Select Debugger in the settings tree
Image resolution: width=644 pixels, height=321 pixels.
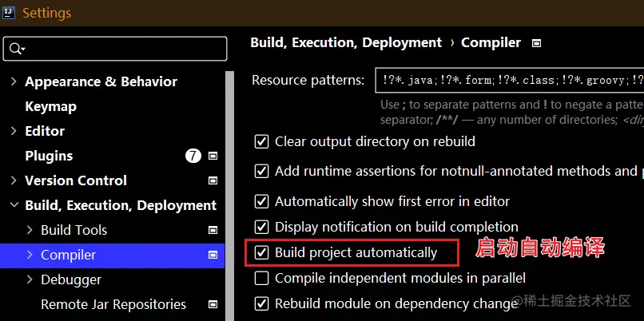(71, 279)
